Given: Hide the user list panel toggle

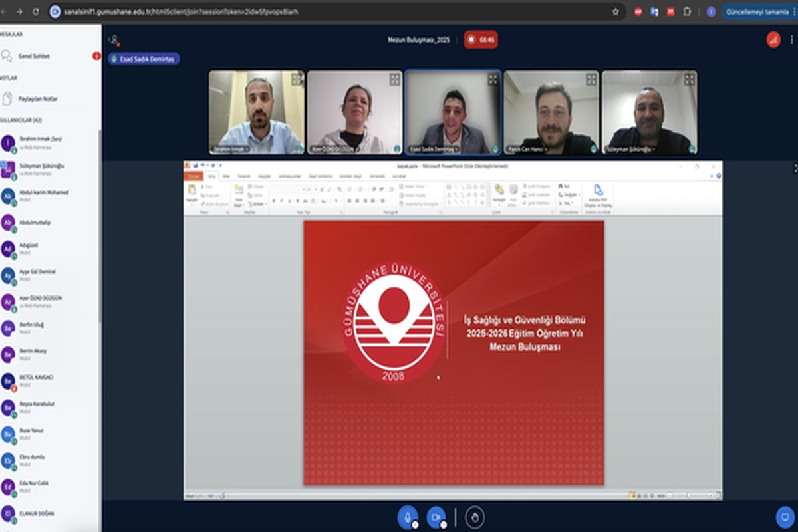Looking at the screenshot, I should (x=114, y=40).
